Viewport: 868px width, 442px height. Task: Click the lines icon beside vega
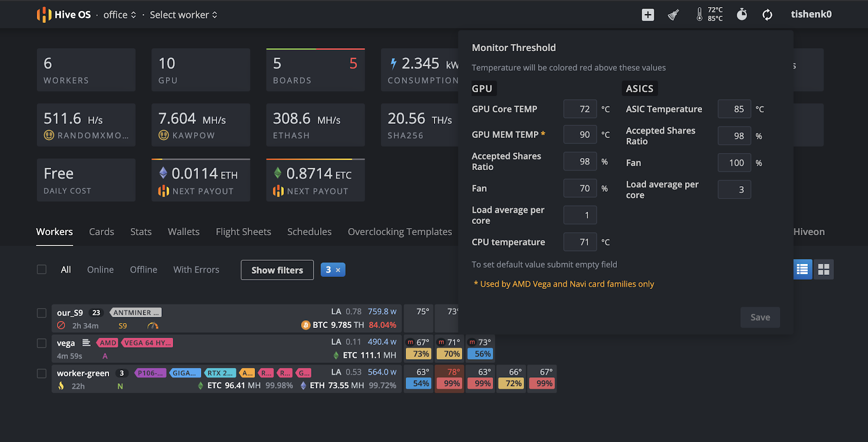(86, 343)
